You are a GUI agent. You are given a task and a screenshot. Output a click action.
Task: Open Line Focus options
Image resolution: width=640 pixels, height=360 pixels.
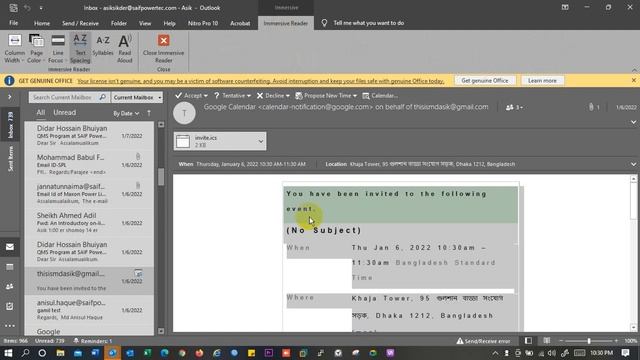[58, 49]
